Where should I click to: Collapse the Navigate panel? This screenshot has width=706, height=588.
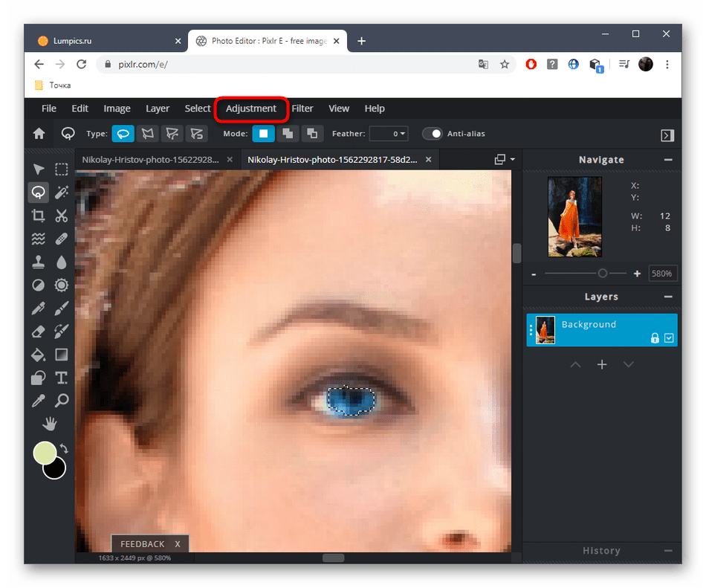pos(668,160)
